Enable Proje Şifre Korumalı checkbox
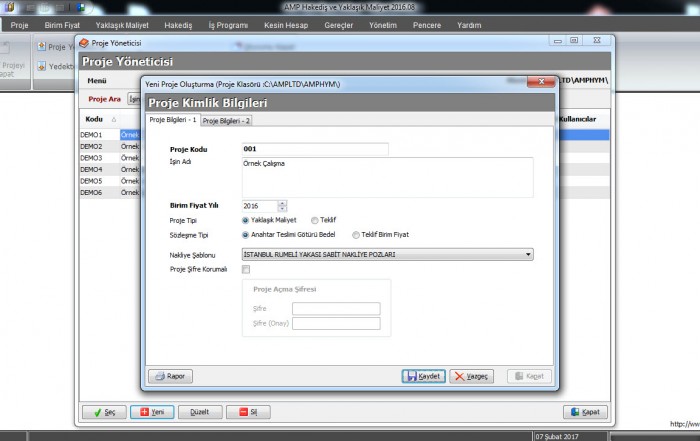 click(246, 268)
